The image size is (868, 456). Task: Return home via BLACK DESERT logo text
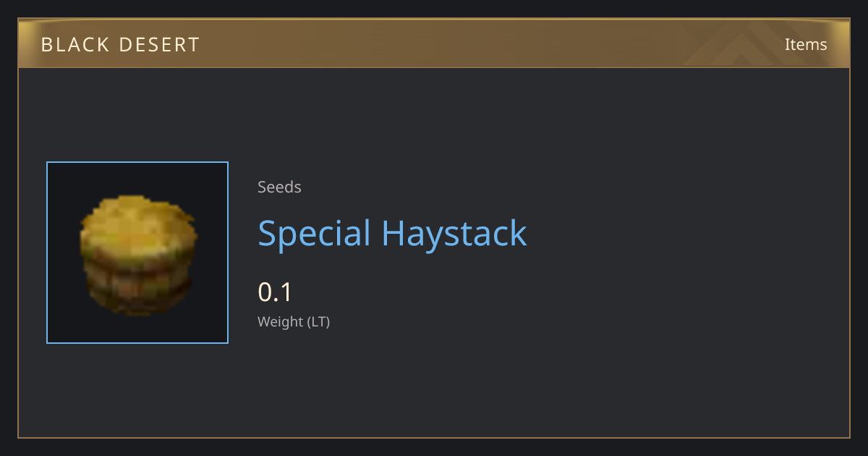point(120,45)
